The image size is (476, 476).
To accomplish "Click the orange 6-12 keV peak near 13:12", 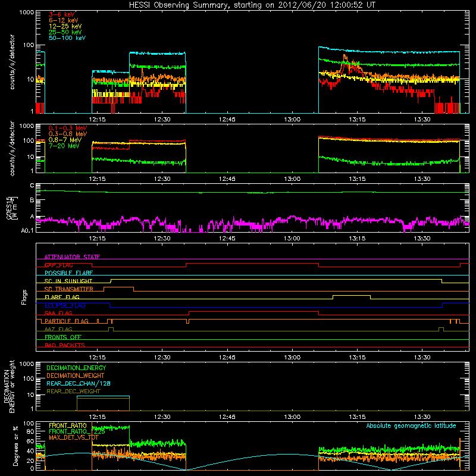I will (x=345, y=57).
